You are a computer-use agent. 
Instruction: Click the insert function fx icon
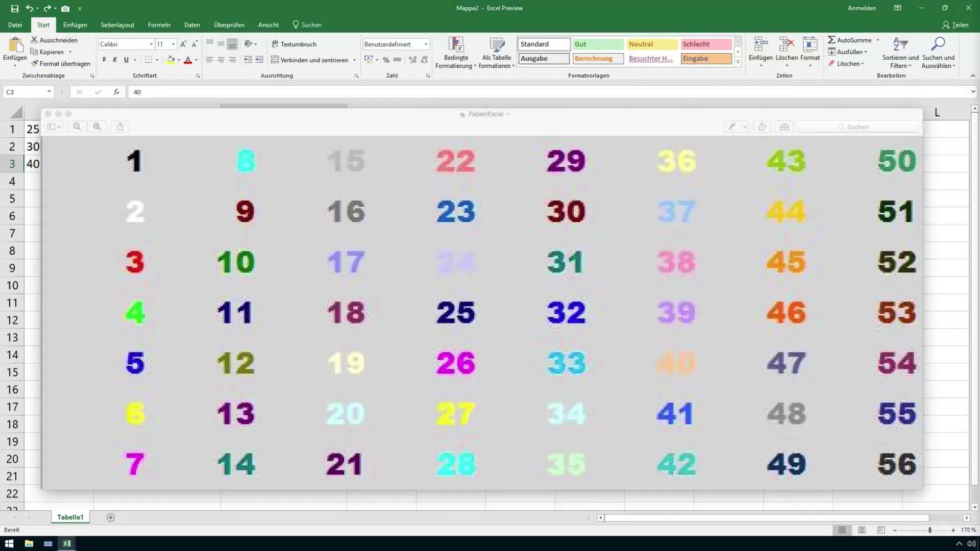pos(116,92)
